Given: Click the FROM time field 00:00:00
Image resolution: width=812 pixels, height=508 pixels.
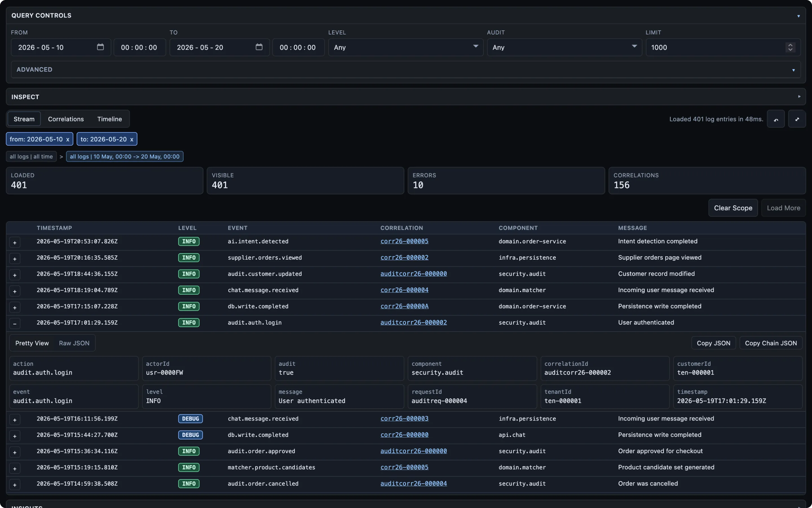Looking at the screenshot, I should point(140,47).
